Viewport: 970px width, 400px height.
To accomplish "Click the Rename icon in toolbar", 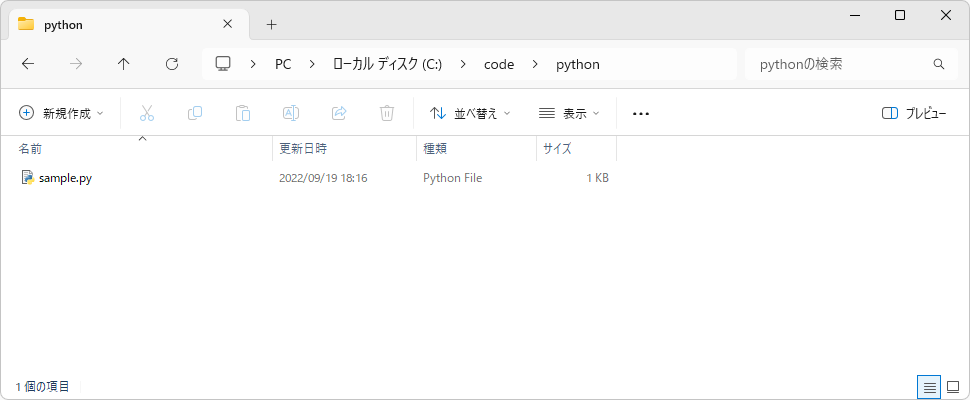I will (x=291, y=113).
